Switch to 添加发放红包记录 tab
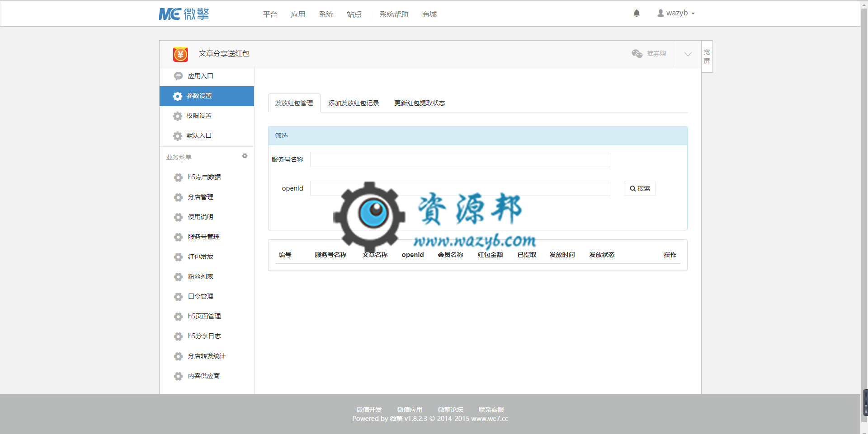868x434 pixels. 354,103
